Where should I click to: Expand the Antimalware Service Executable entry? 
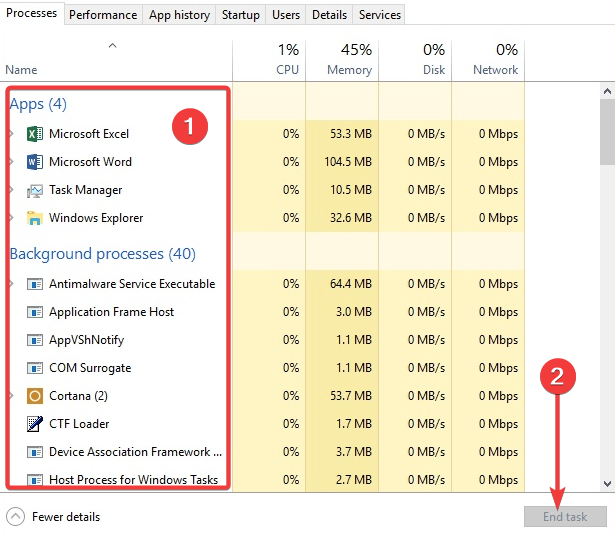pyautogui.click(x=12, y=284)
